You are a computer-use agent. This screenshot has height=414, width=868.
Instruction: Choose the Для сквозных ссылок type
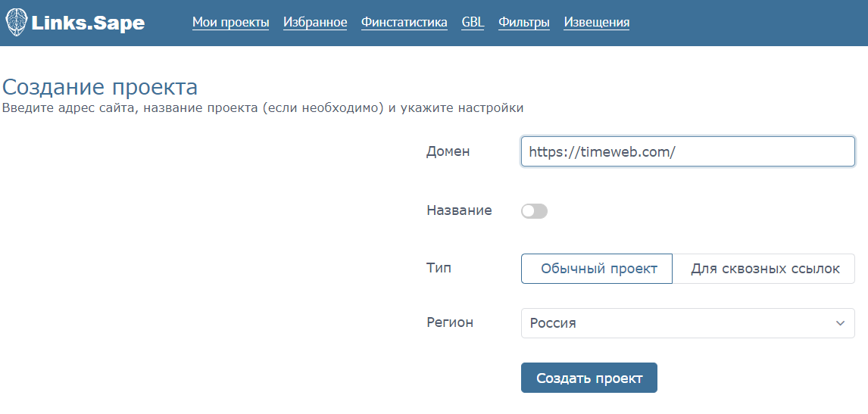(764, 269)
